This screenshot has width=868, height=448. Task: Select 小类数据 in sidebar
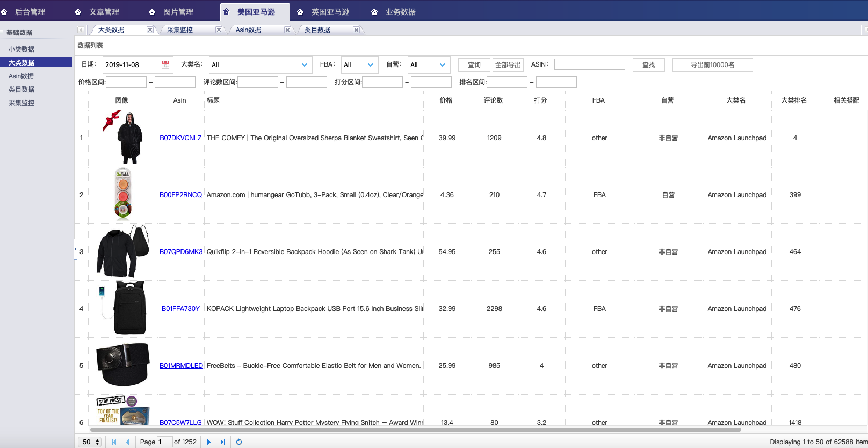click(21, 49)
